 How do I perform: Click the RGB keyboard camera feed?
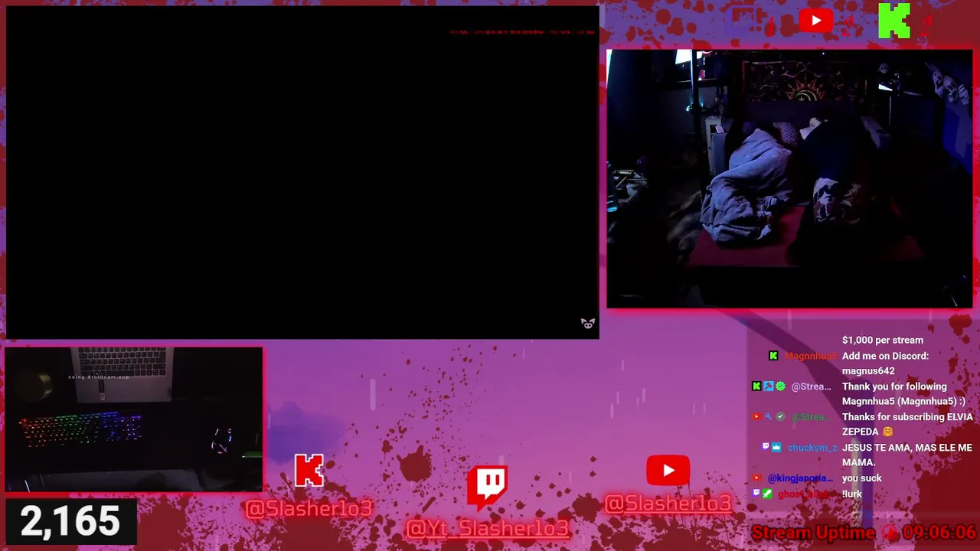coord(134,419)
